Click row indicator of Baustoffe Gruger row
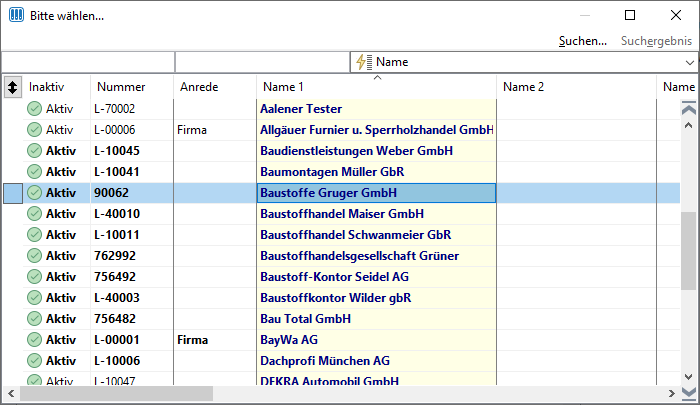 click(13, 193)
